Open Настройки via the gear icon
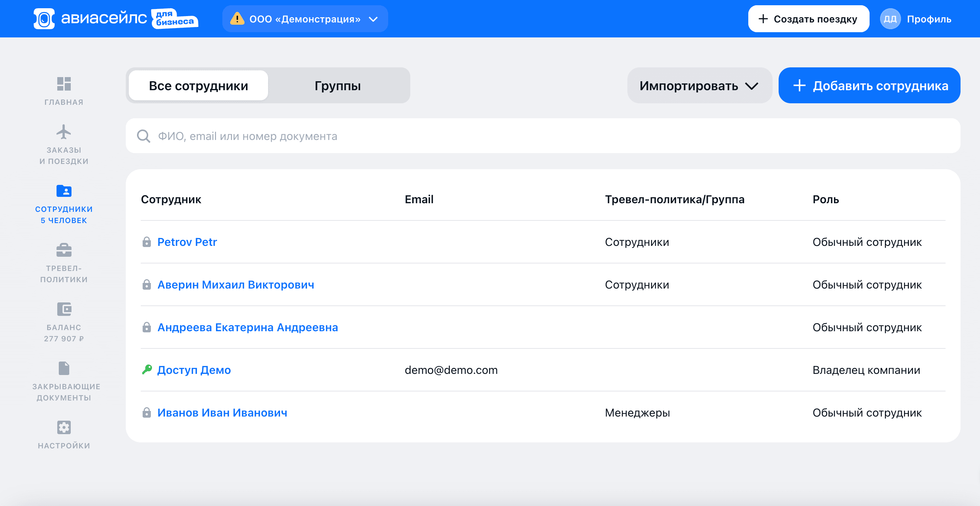Screen dimensions: 980x506 tap(64, 427)
